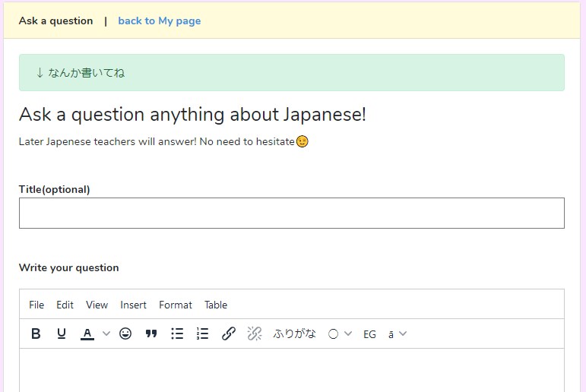586x392 pixels.
Task: Apply underline formatting
Action: 62,334
